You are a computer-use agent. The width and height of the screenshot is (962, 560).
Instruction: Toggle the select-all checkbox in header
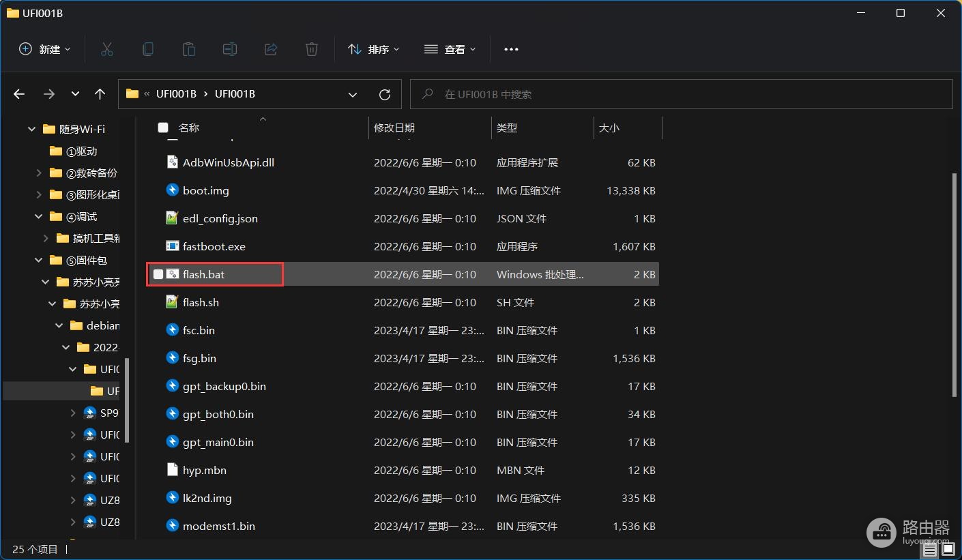coord(163,128)
